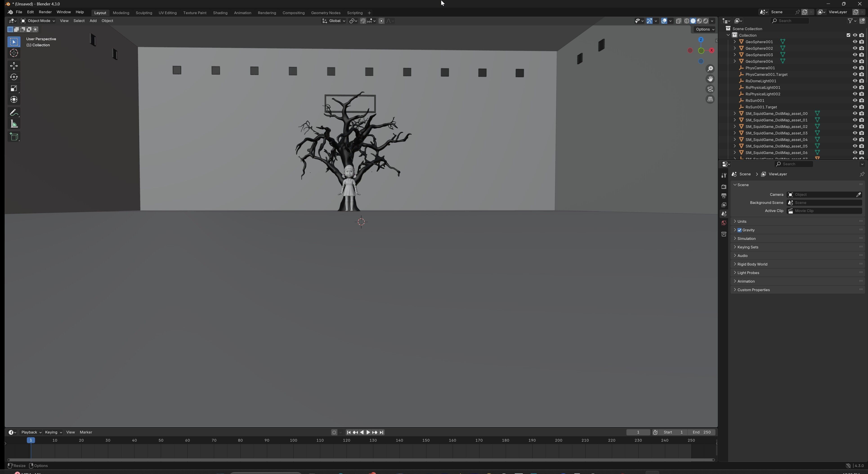Click the End frame field showing 250
This screenshot has height=474, width=868.
[702, 432]
